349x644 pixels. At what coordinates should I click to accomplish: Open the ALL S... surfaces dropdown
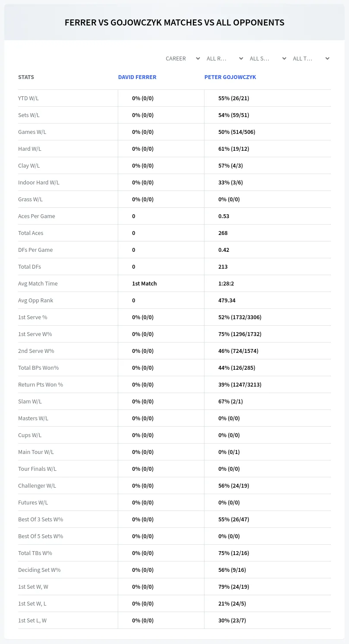click(x=268, y=58)
